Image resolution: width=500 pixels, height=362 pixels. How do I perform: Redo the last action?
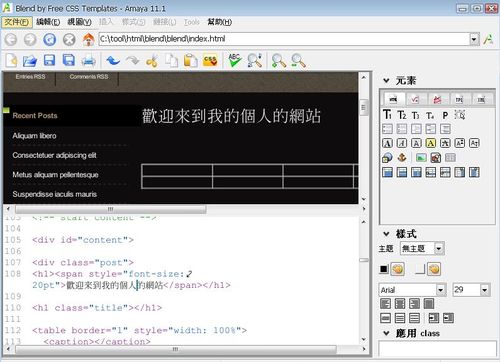pos(132,61)
